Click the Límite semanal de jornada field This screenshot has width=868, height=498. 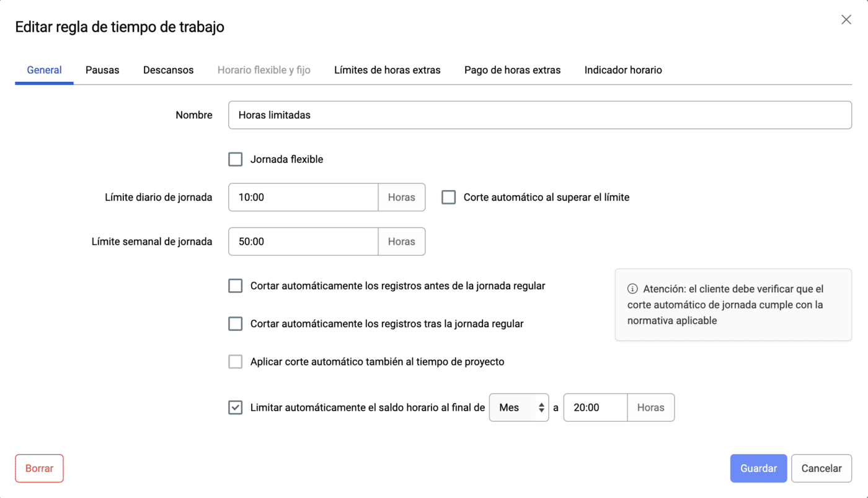click(x=303, y=242)
